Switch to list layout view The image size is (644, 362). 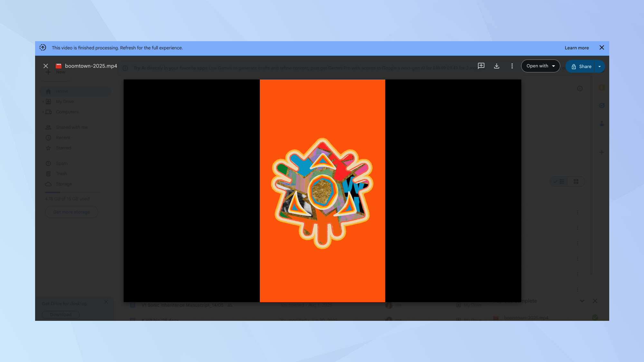[559, 181]
